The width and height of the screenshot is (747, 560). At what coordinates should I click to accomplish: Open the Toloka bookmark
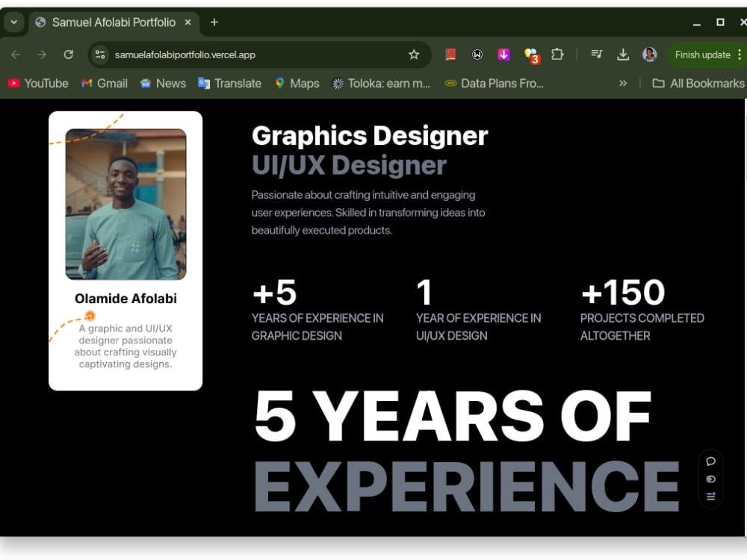381,84
